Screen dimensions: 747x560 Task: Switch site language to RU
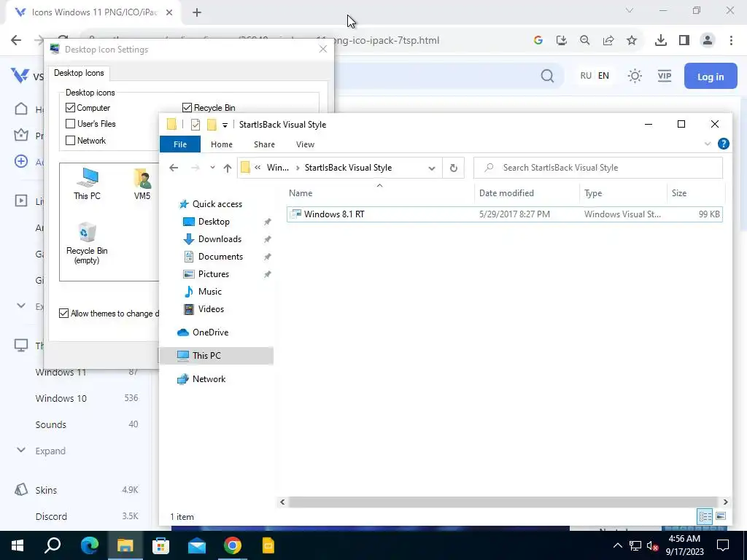pyautogui.click(x=586, y=76)
